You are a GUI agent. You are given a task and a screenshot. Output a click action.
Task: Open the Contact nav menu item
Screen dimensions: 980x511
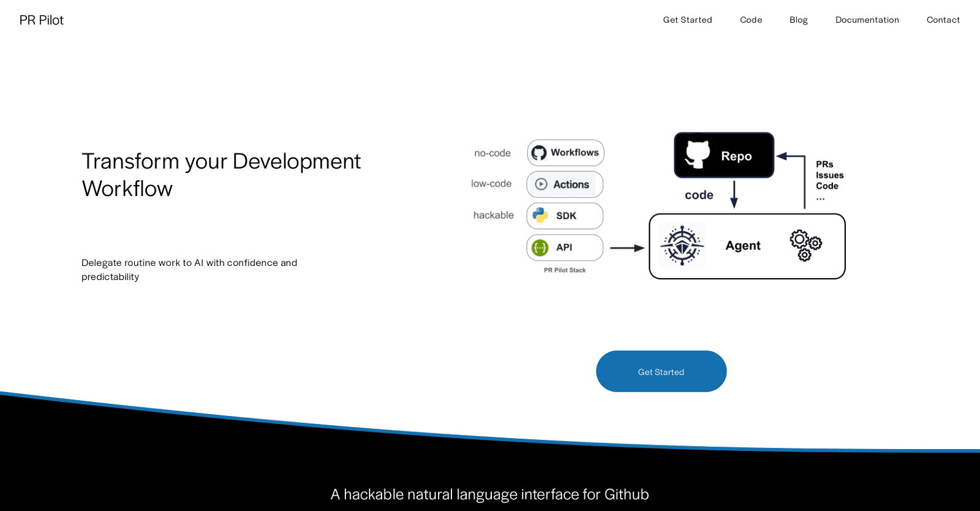(943, 20)
